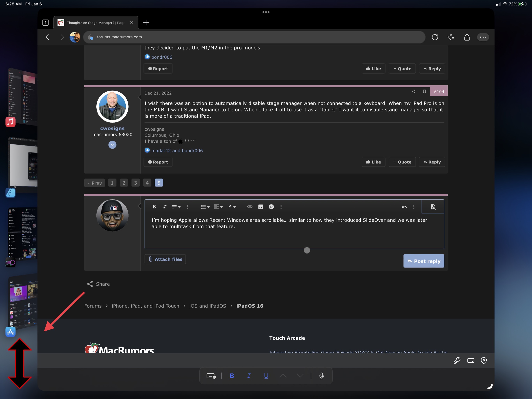Open the paragraph format dropdown
The height and width of the screenshot is (399, 532).
tap(232, 207)
